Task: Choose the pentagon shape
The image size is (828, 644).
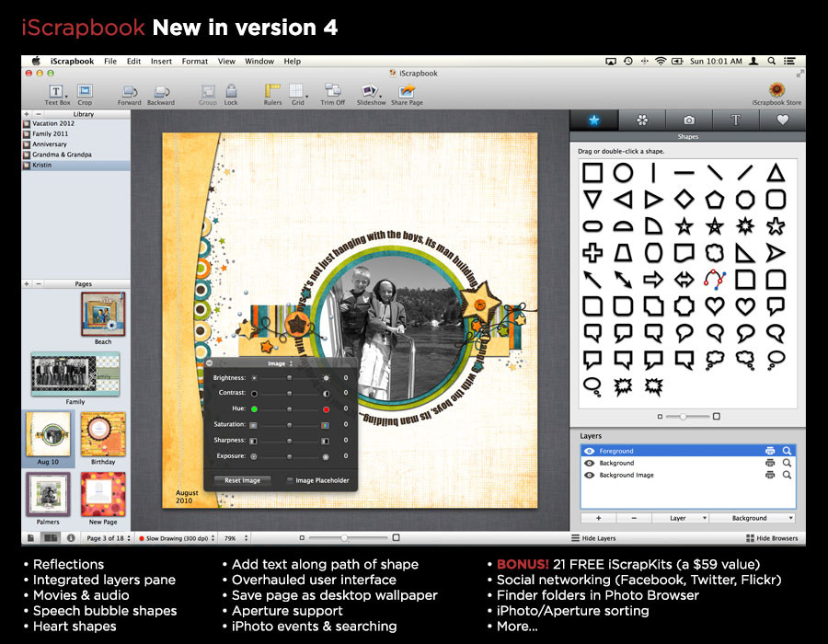Action: (x=715, y=200)
